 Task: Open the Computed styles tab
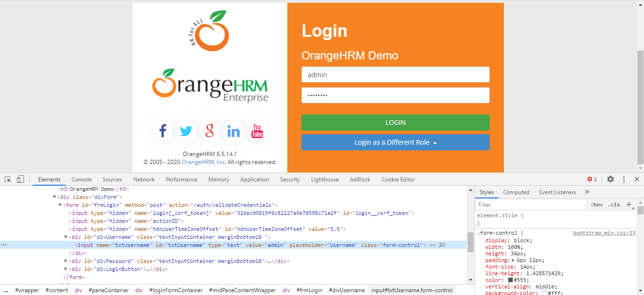tap(516, 192)
